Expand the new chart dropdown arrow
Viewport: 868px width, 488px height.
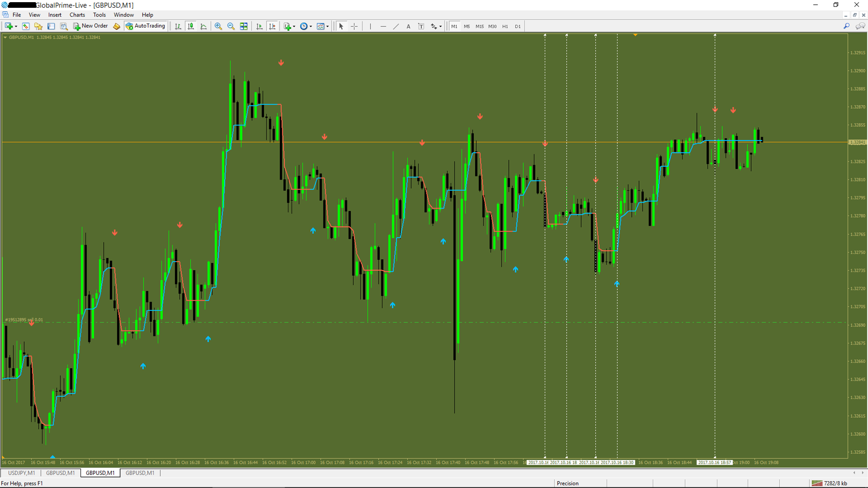coord(16,26)
